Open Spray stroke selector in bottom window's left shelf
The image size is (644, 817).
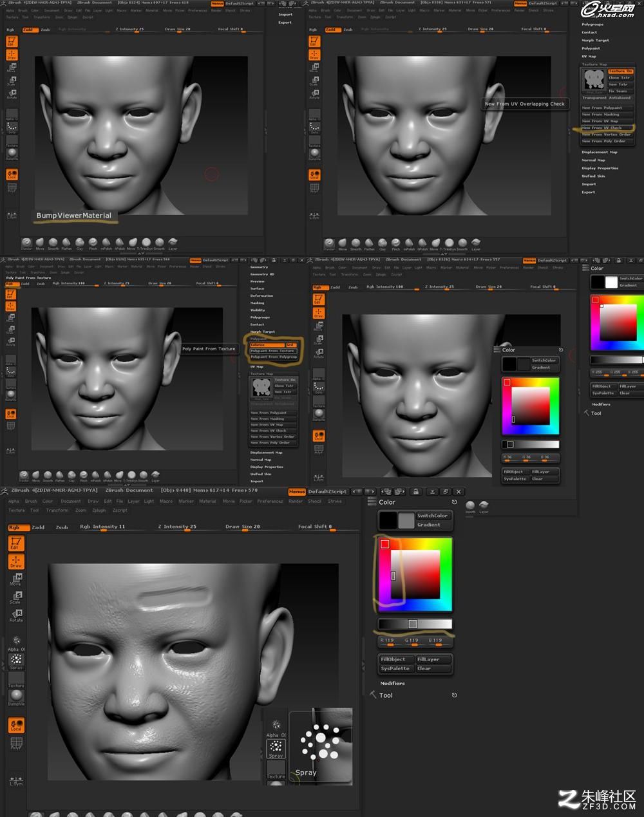[x=16, y=661]
